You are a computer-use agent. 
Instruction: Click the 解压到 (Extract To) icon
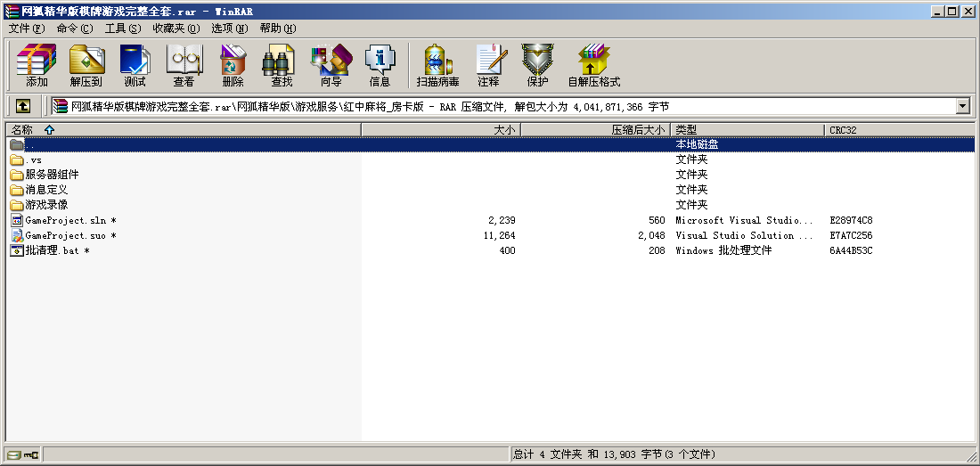(86, 64)
